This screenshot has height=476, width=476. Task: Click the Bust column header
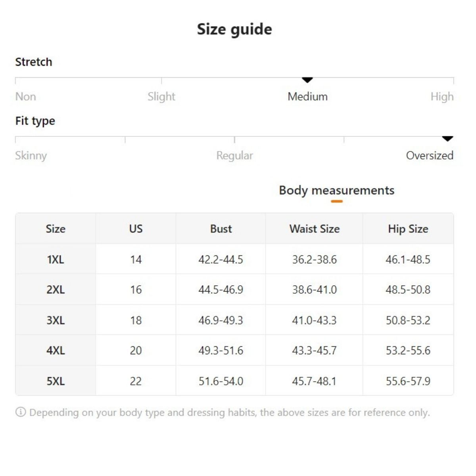click(x=221, y=229)
